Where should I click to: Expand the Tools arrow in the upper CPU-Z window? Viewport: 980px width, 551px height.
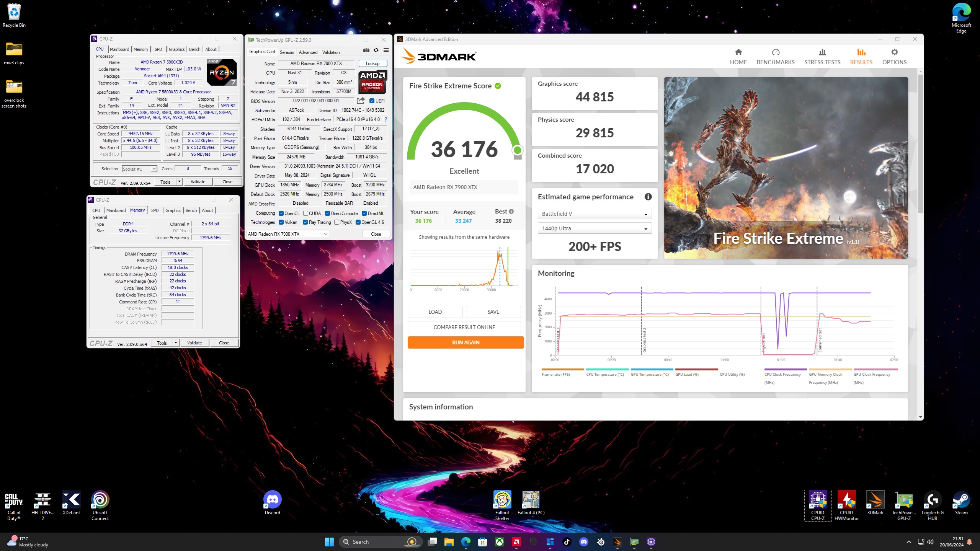coord(179,182)
